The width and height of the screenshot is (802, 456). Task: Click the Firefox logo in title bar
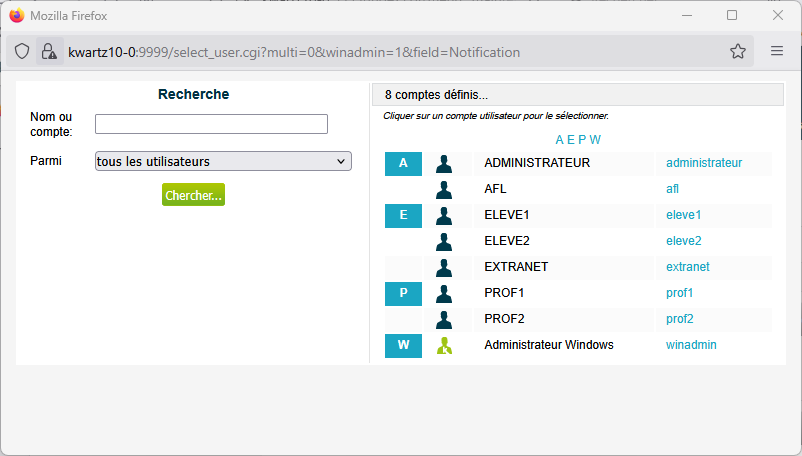[17, 16]
